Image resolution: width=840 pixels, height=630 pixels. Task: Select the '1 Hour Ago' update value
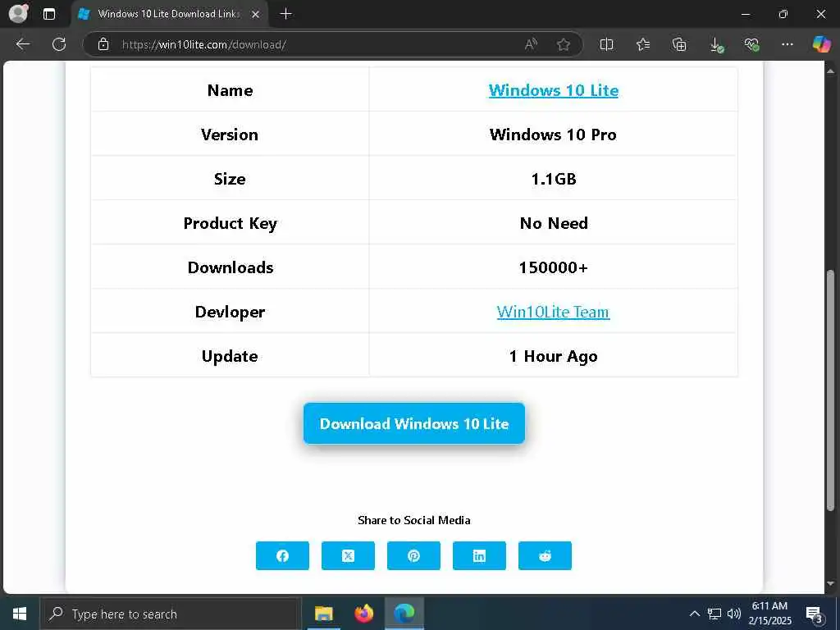coord(554,356)
